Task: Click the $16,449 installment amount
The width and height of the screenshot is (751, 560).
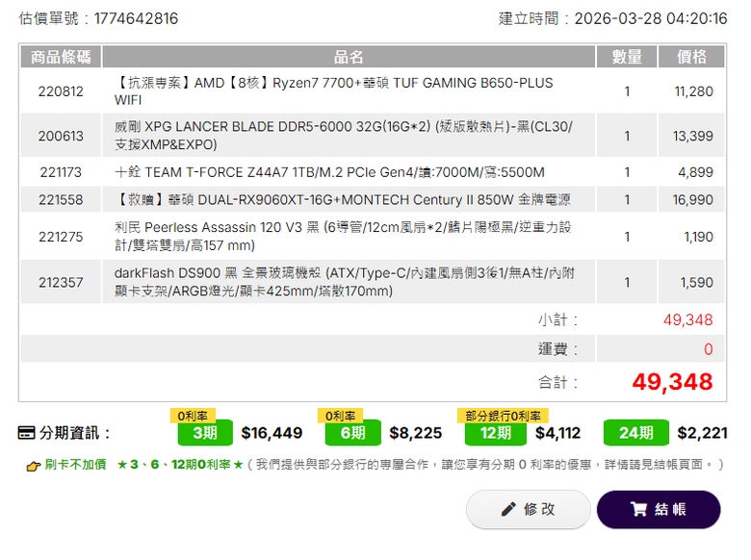Action: pyautogui.click(x=272, y=433)
